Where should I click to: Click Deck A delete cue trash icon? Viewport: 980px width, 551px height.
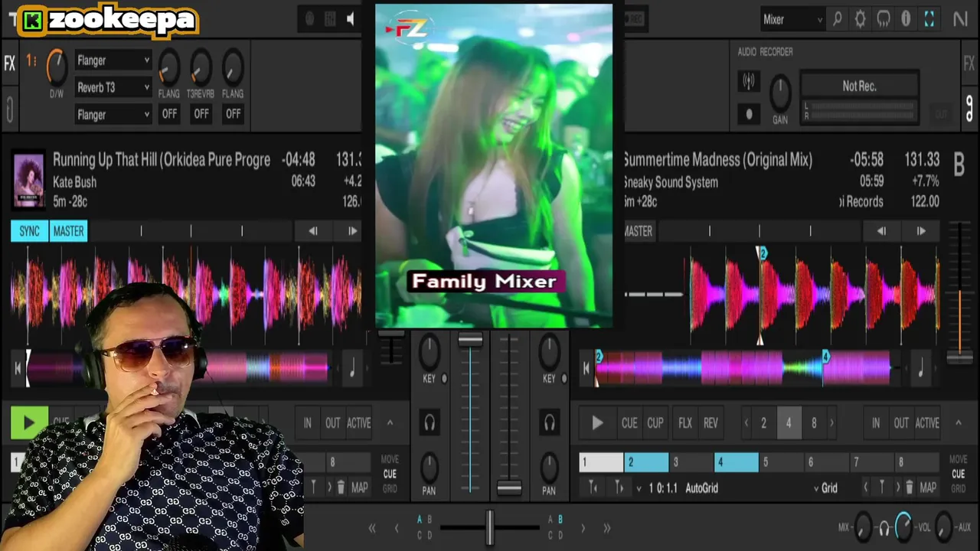[341, 487]
